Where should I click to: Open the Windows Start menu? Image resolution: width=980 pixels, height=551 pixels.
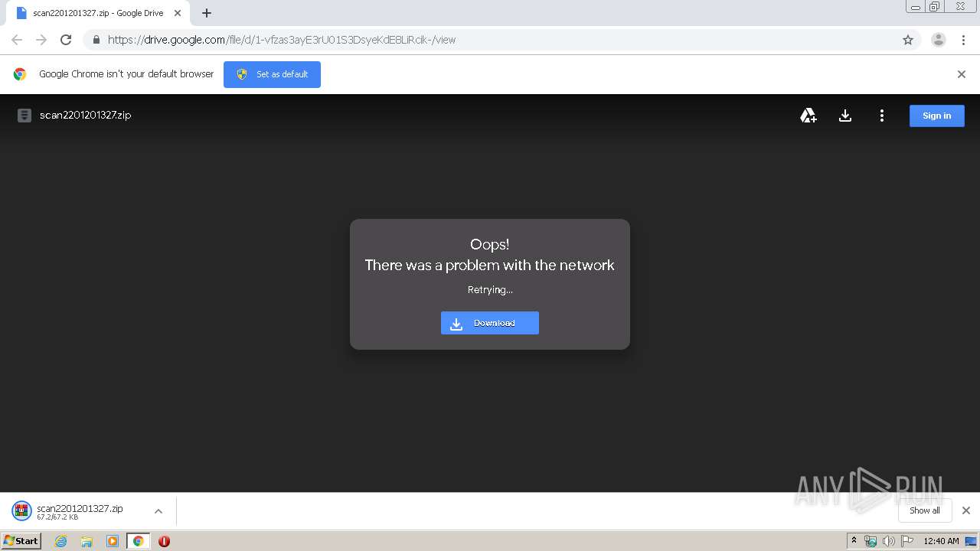21,540
